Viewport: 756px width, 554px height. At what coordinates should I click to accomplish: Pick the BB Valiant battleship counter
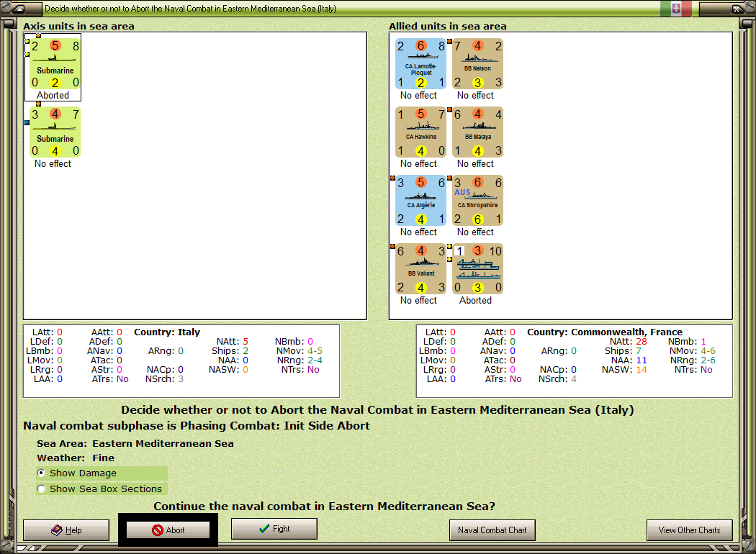420,269
